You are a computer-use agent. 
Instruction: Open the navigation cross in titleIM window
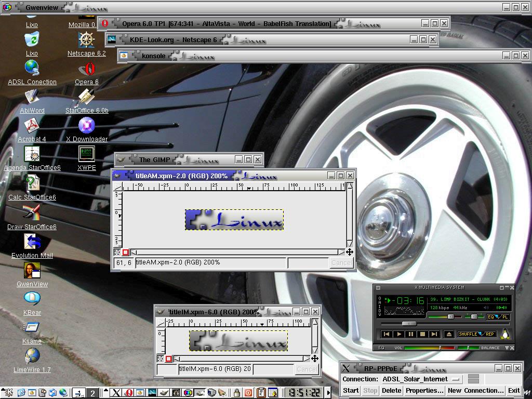314,358
